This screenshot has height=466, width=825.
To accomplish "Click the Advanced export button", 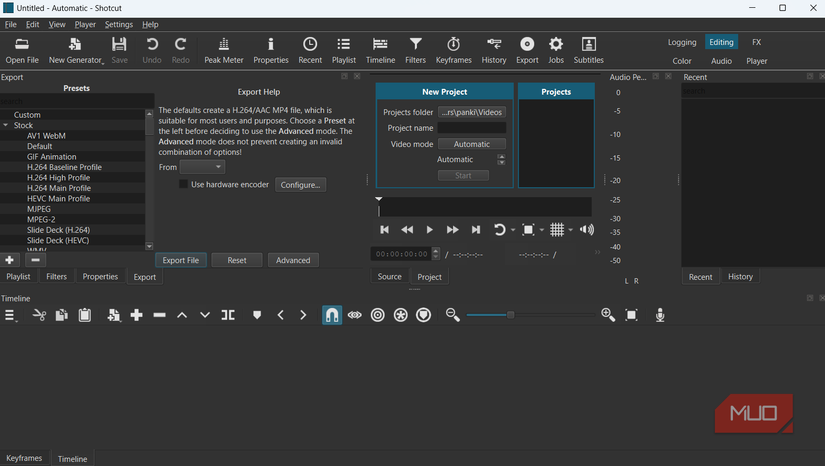I will [293, 260].
